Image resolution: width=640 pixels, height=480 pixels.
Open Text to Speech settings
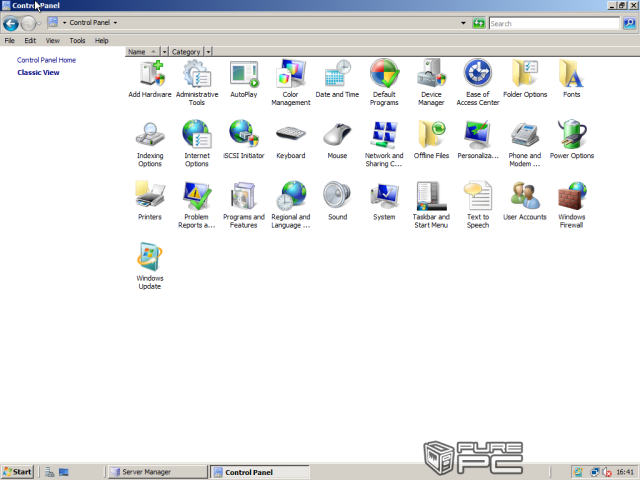[478, 205]
